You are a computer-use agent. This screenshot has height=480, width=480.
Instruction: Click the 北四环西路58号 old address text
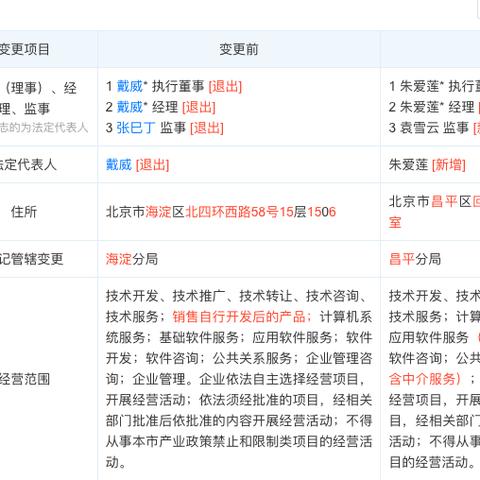click(x=231, y=212)
